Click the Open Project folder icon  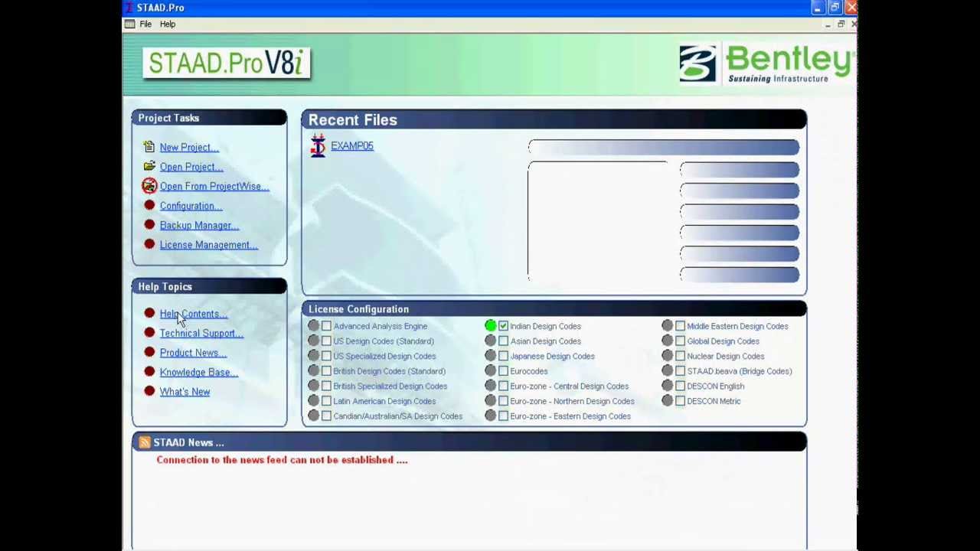click(x=149, y=166)
